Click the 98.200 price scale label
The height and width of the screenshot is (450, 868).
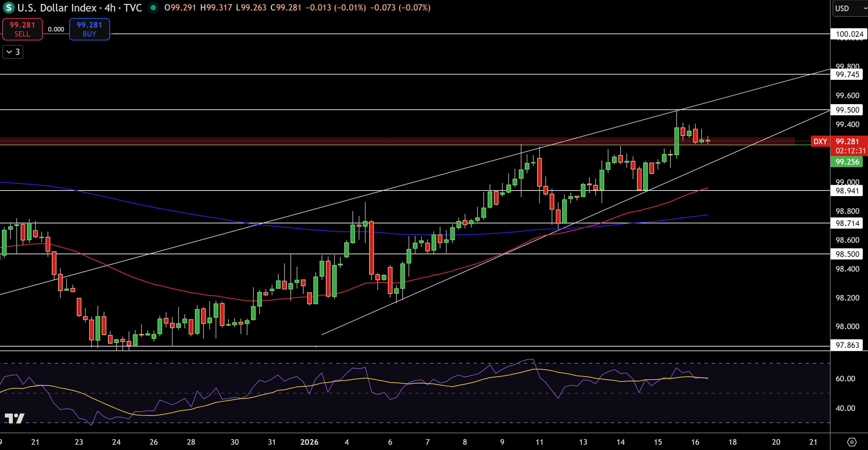(x=847, y=298)
